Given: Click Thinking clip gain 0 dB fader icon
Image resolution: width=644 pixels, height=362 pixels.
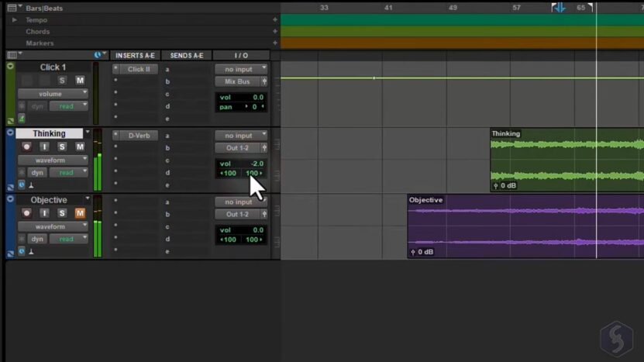Looking at the screenshot, I should click(x=496, y=186).
